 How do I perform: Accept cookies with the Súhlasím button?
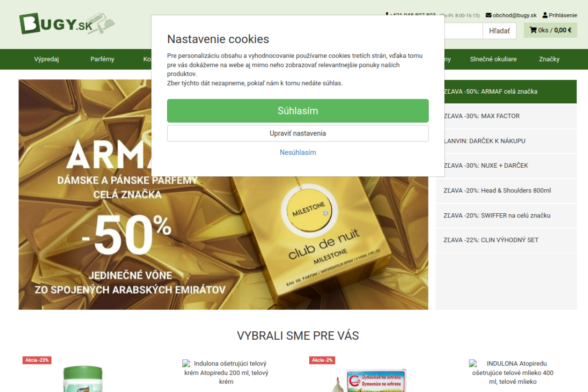298,111
